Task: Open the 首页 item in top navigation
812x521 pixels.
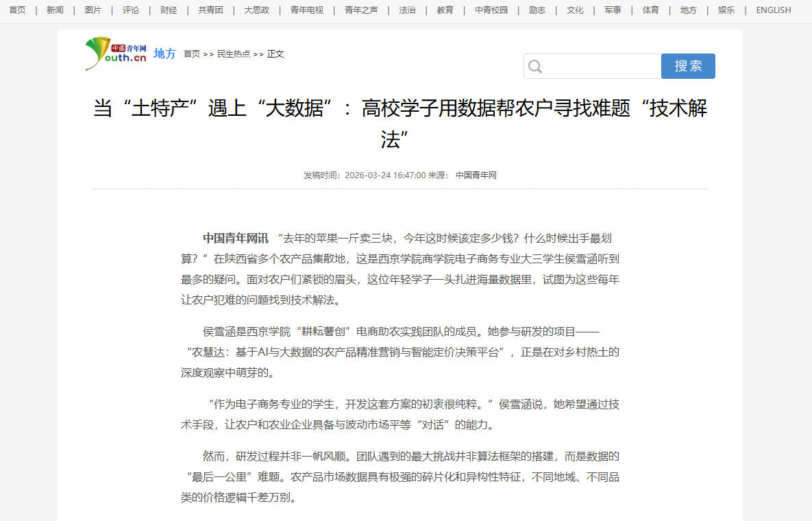Action: click(x=17, y=10)
